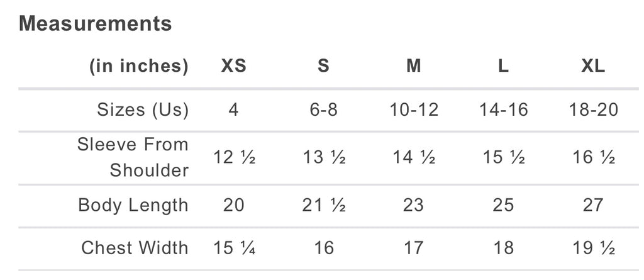Click the 12 ½ sleeve measurement
Screen dimensions: 644x280
233,157
